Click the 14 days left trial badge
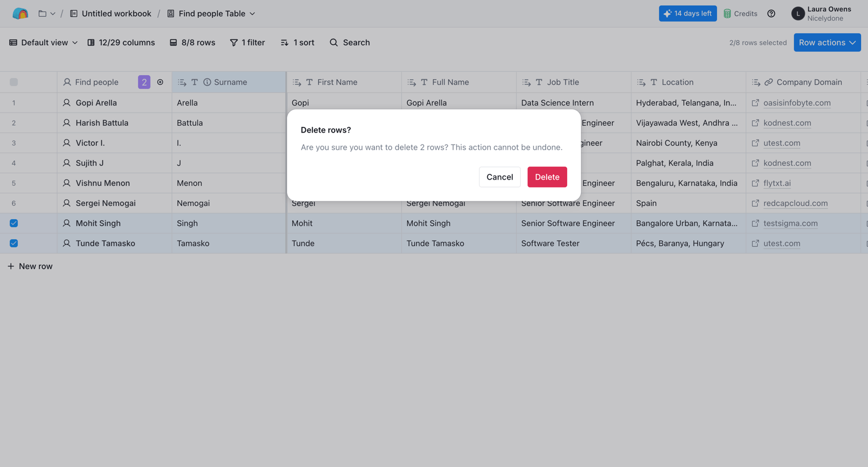The width and height of the screenshot is (868, 467). [688, 13]
